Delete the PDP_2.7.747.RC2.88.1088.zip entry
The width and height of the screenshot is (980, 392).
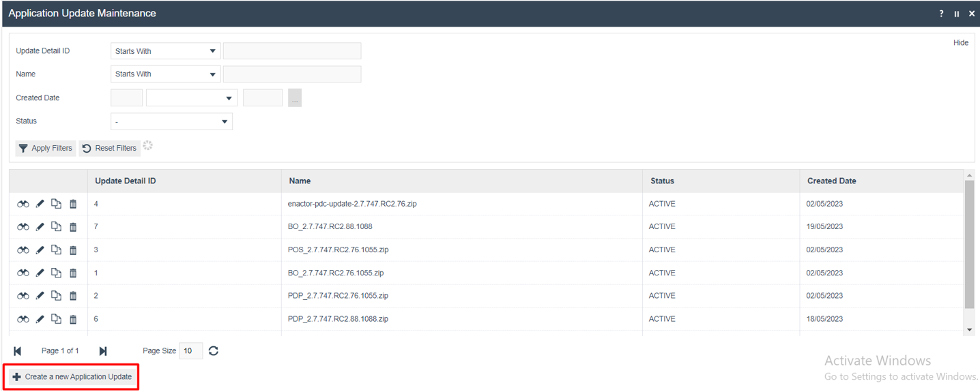73,319
